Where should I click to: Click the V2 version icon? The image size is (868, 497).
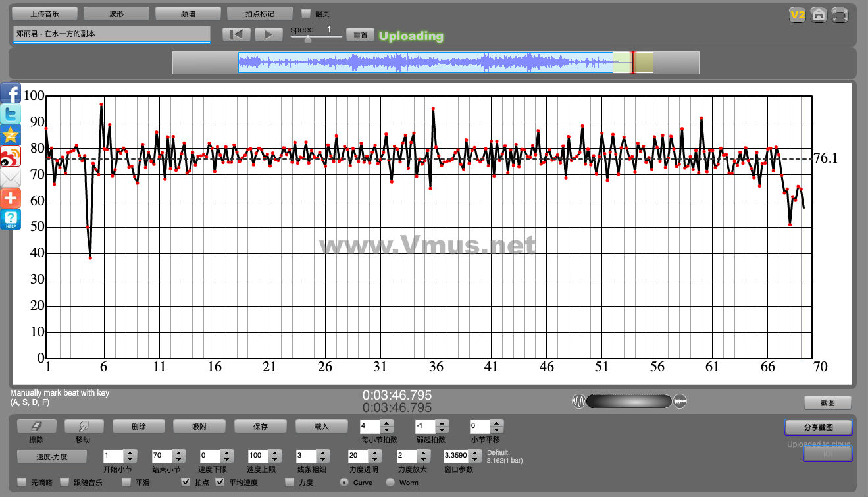coord(798,15)
